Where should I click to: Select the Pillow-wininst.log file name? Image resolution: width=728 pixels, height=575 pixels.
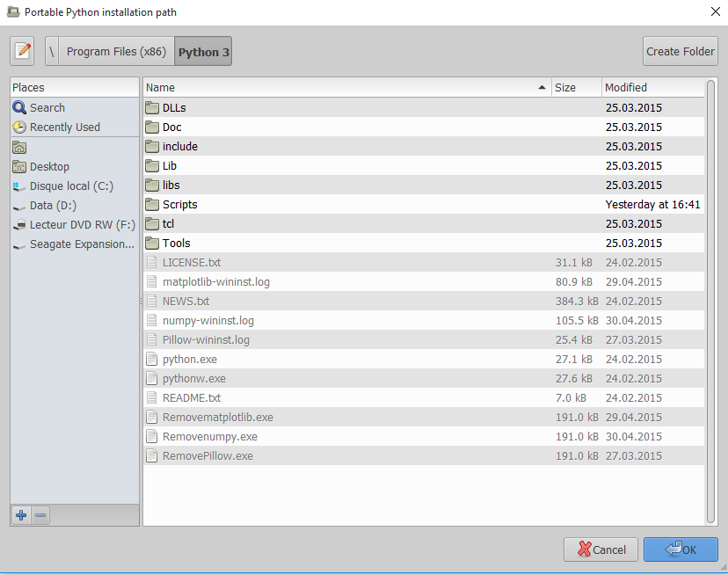(206, 340)
